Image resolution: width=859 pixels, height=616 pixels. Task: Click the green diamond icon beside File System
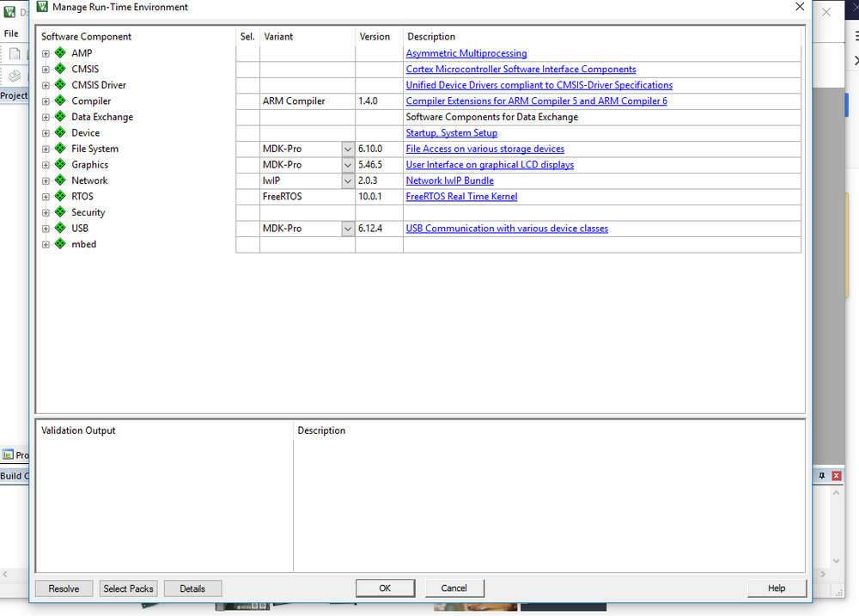60,149
